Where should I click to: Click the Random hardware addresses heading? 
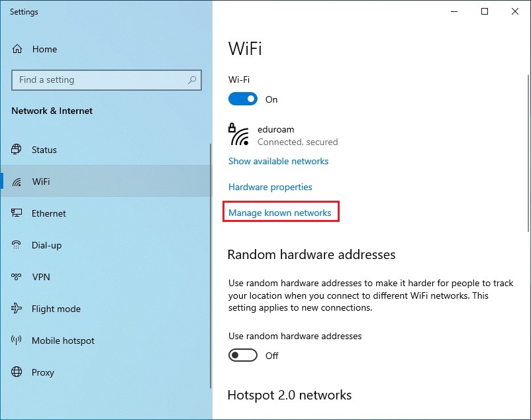[312, 254]
